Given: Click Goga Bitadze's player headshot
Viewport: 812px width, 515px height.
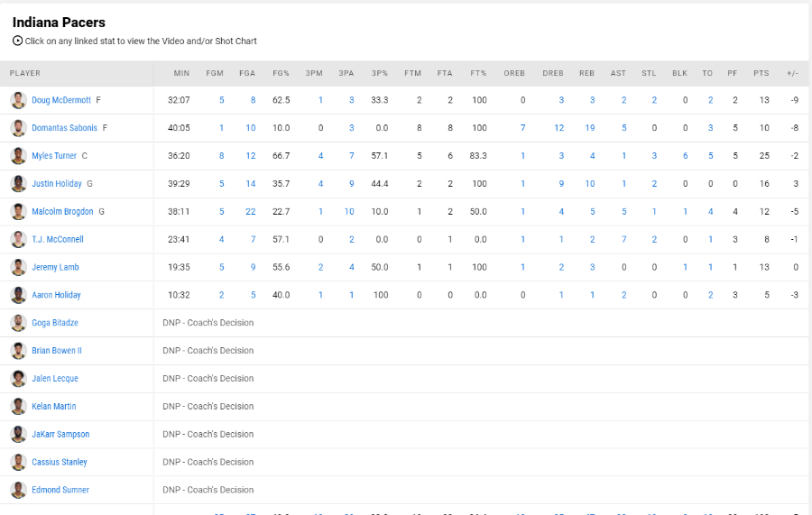Looking at the screenshot, I should point(19,323).
